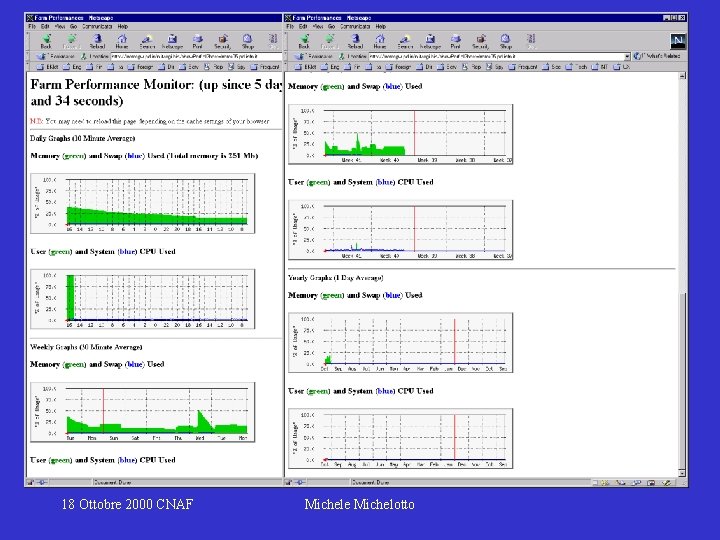Open the Eng bookmark folder in right window

pyautogui.click(x=330, y=67)
